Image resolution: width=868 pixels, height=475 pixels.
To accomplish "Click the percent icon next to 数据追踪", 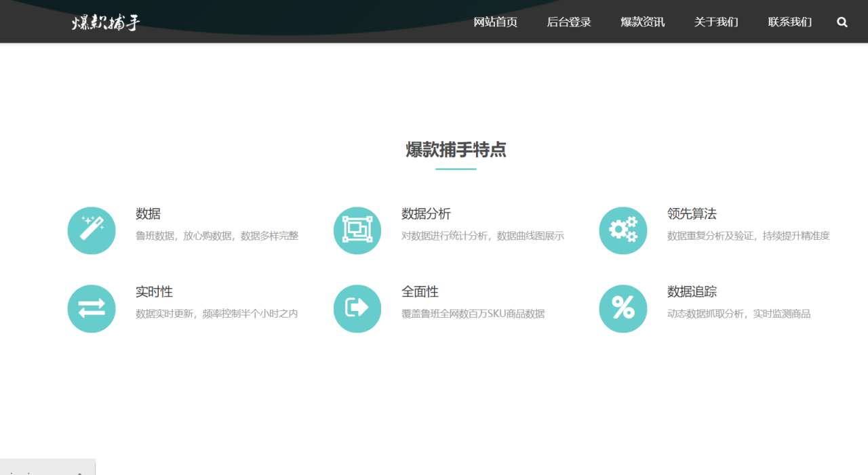I will click(623, 309).
